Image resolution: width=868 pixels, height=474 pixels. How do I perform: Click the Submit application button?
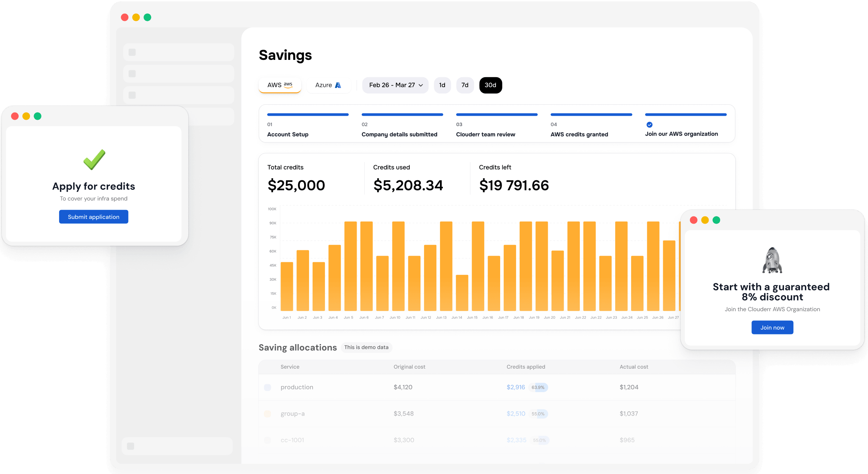94,217
